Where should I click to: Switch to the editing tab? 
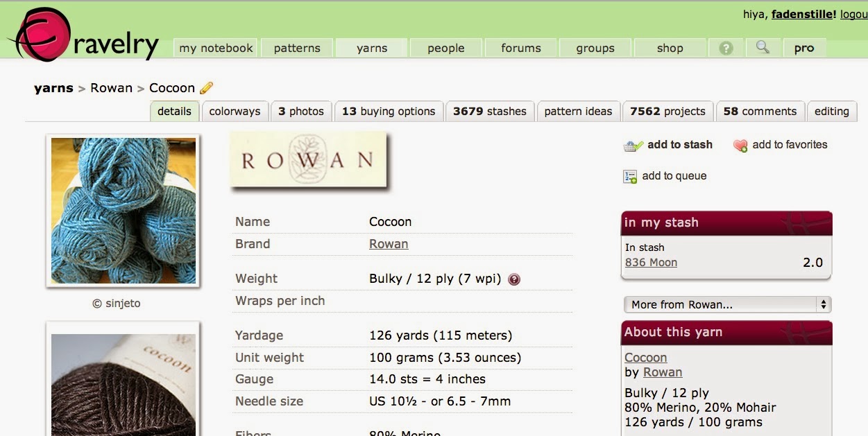tap(832, 112)
